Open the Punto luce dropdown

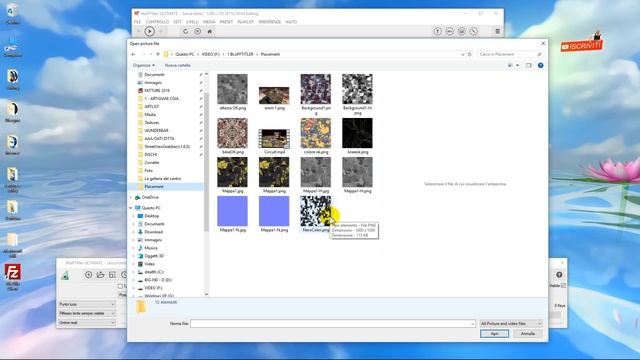pyautogui.click(x=87, y=304)
